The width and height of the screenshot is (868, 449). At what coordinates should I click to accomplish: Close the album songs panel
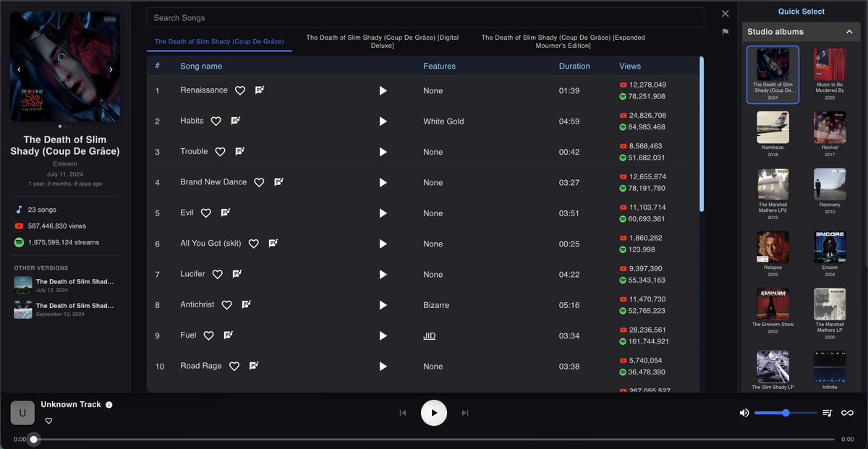coord(726,14)
